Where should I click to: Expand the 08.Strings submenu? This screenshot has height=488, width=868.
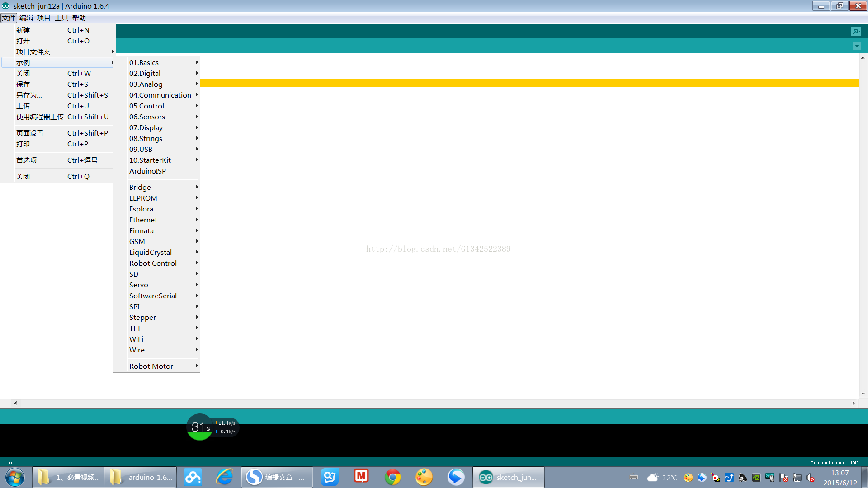click(156, 138)
